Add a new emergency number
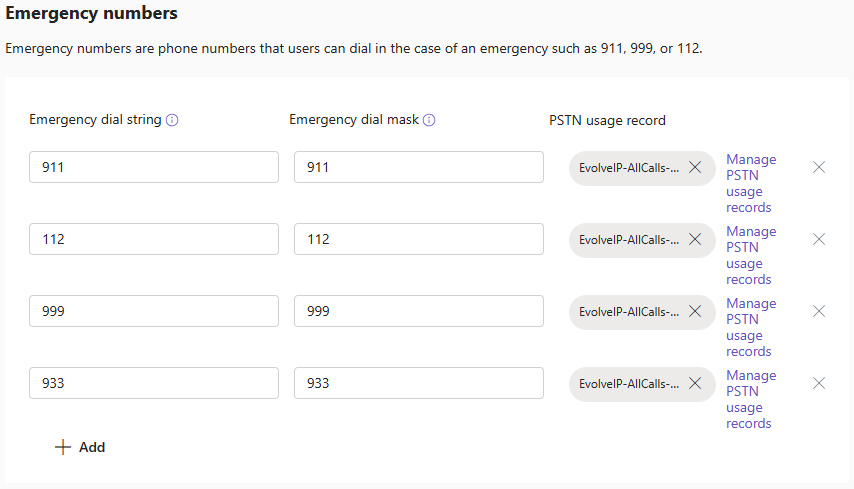 point(80,447)
